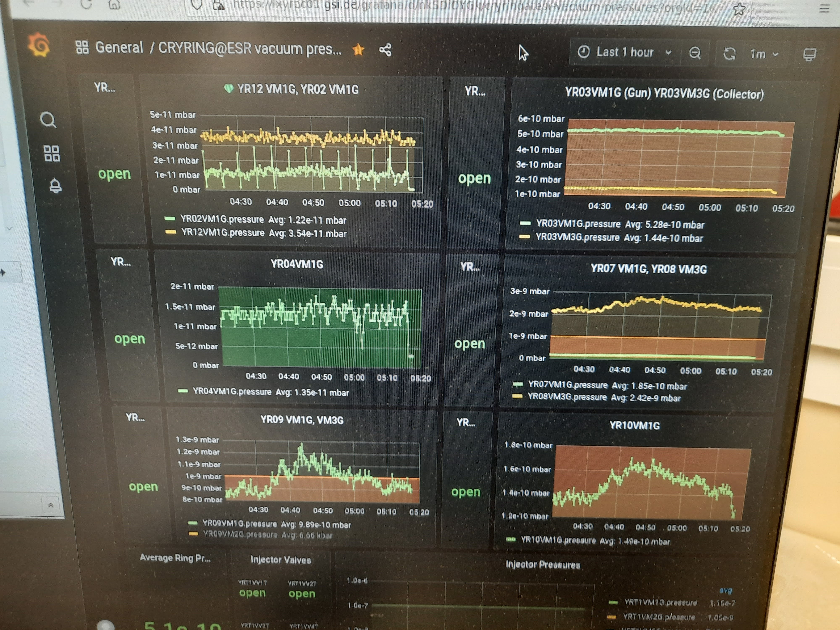The height and width of the screenshot is (630, 840).
Task: Open the alerting bell icon
Action: (x=55, y=186)
